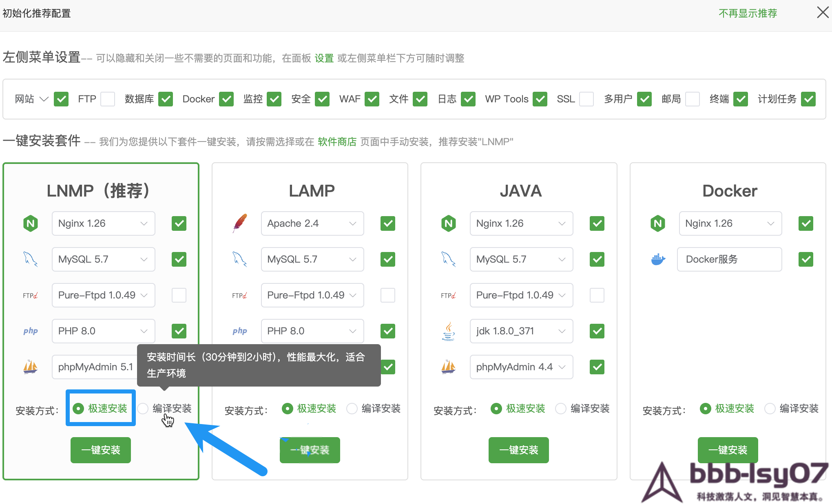Select 极速安装 radio in Docker card
Image resolution: width=832 pixels, height=504 pixels.
(706, 409)
